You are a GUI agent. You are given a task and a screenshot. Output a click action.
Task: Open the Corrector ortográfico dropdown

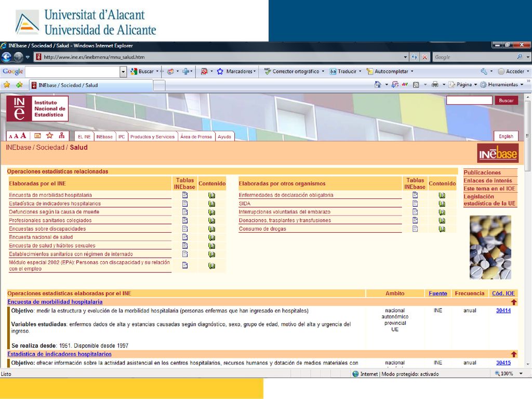[323, 71]
